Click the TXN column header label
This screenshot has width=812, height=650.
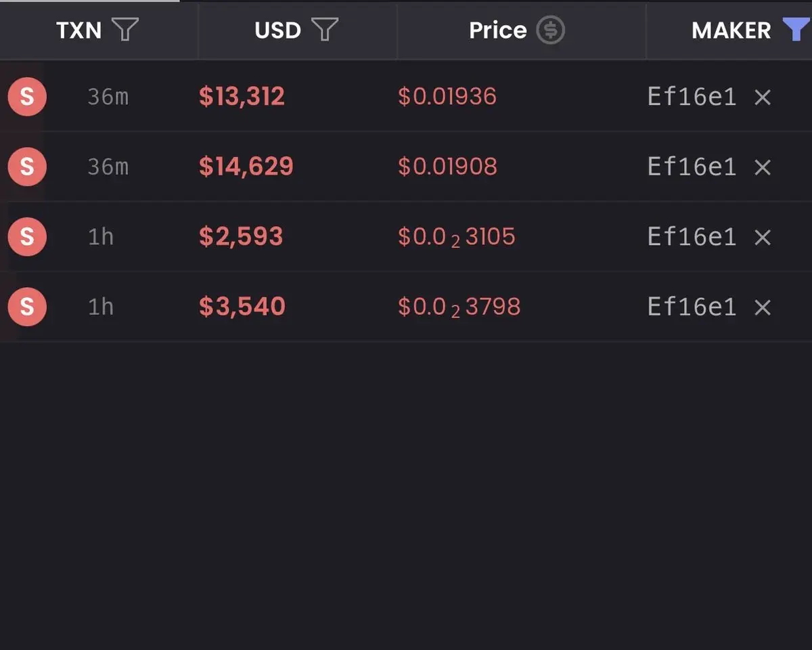[x=78, y=30]
